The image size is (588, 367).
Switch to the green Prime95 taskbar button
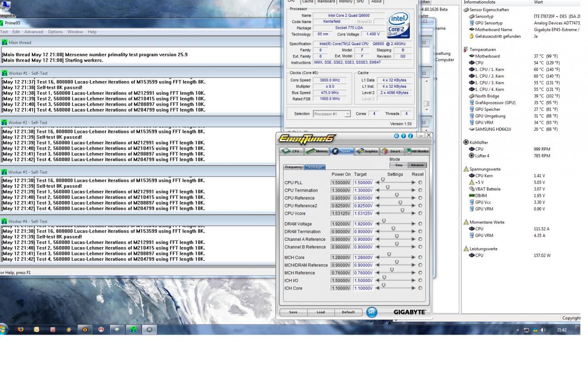click(x=133, y=329)
